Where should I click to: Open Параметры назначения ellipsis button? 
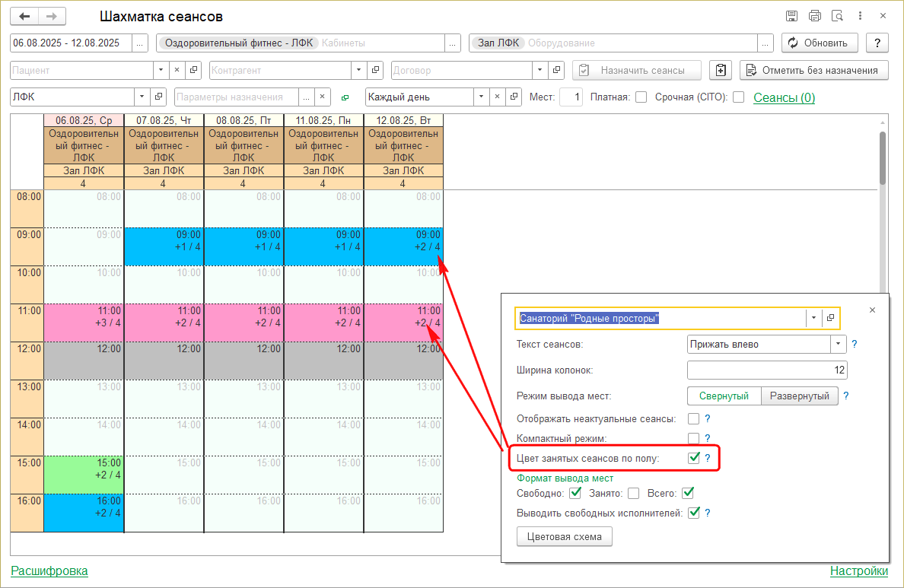pyautogui.click(x=306, y=97)
